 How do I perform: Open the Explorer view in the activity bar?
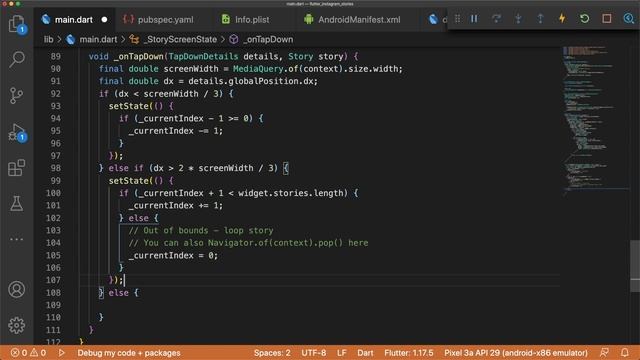[17, 24]
